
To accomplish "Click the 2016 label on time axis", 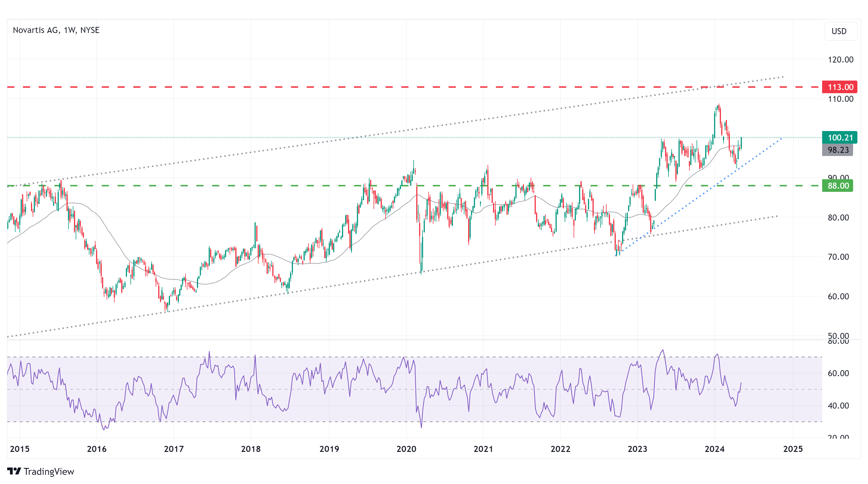I will 97,449.
